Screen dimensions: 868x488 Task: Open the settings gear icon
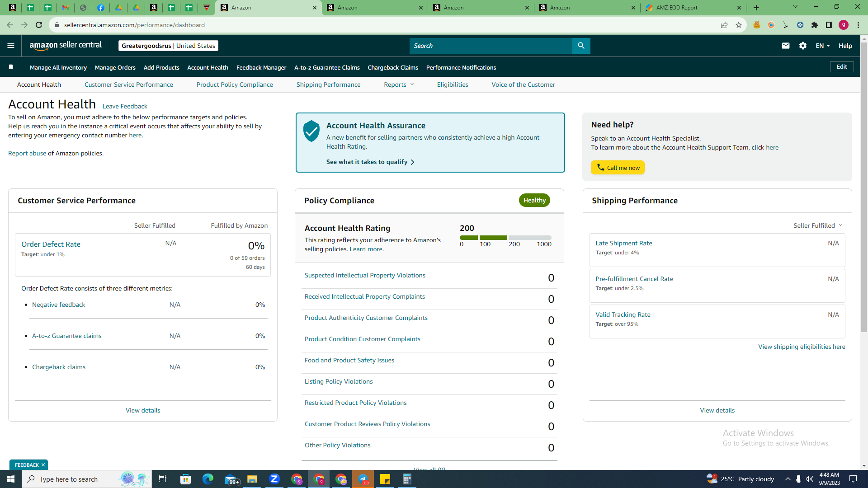803,46
